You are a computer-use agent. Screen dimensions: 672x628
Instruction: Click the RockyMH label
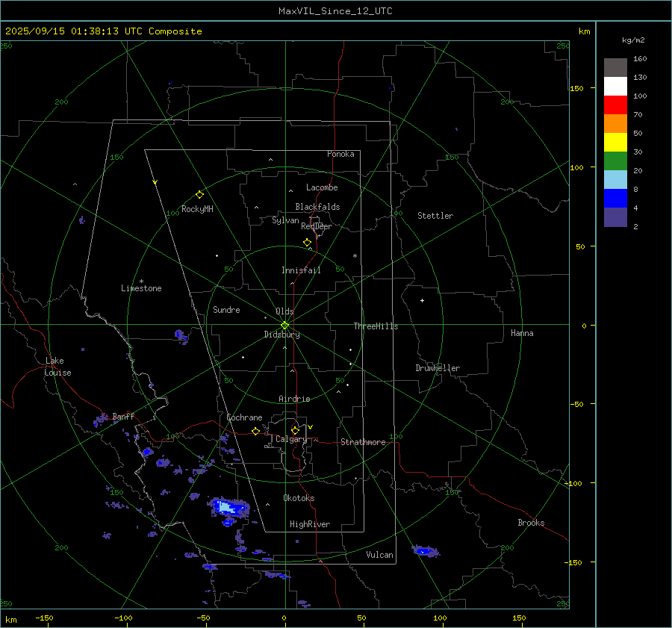point(197,209)
